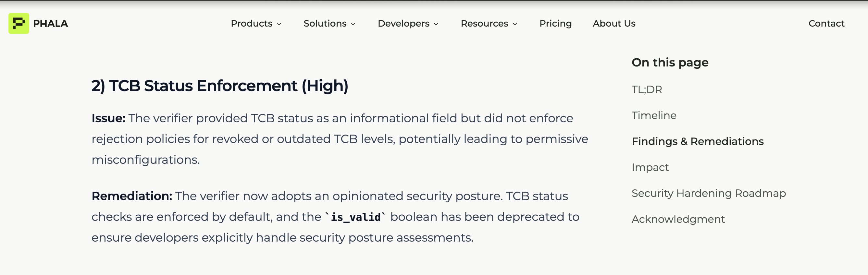Jump to the TL;DR section

click(646, 90)
